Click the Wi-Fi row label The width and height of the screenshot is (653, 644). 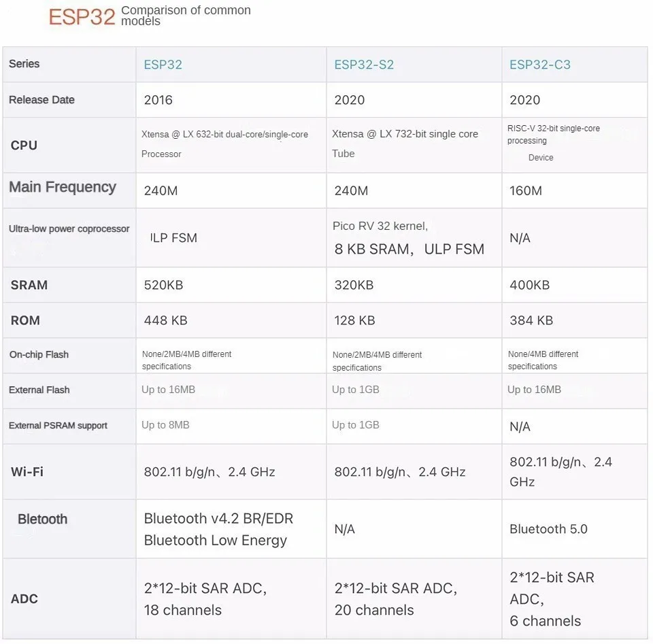click(x=27, y=472)
